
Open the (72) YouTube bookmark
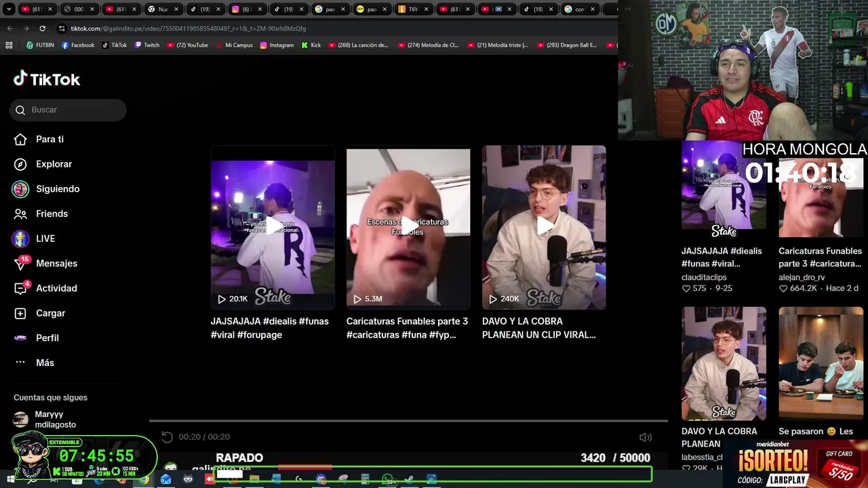(187, 45)
